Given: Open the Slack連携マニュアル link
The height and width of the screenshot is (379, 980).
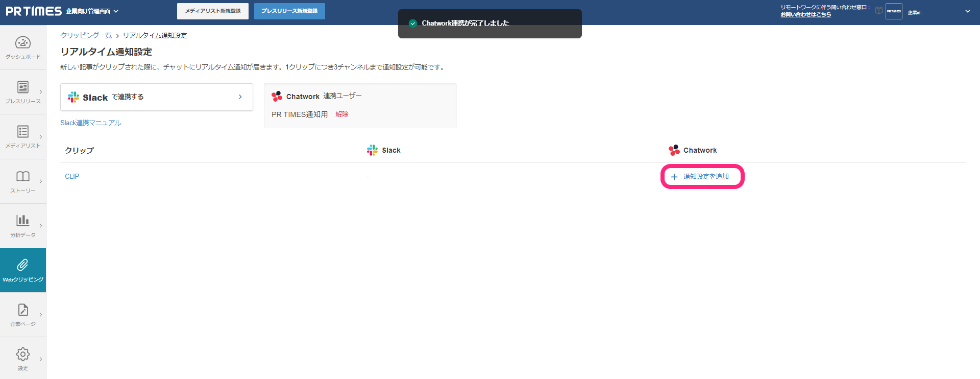Looking at the screenshot, I should (x=91, y=123).
